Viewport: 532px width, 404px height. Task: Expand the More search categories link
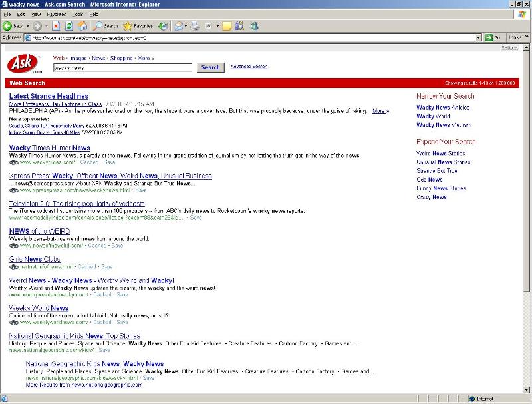pyautogui.click(x=144, y=59)
